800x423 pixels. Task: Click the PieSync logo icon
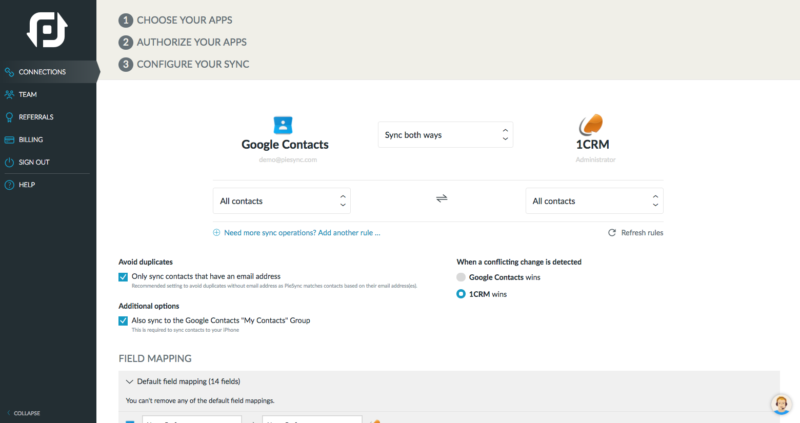click(47, 29)
